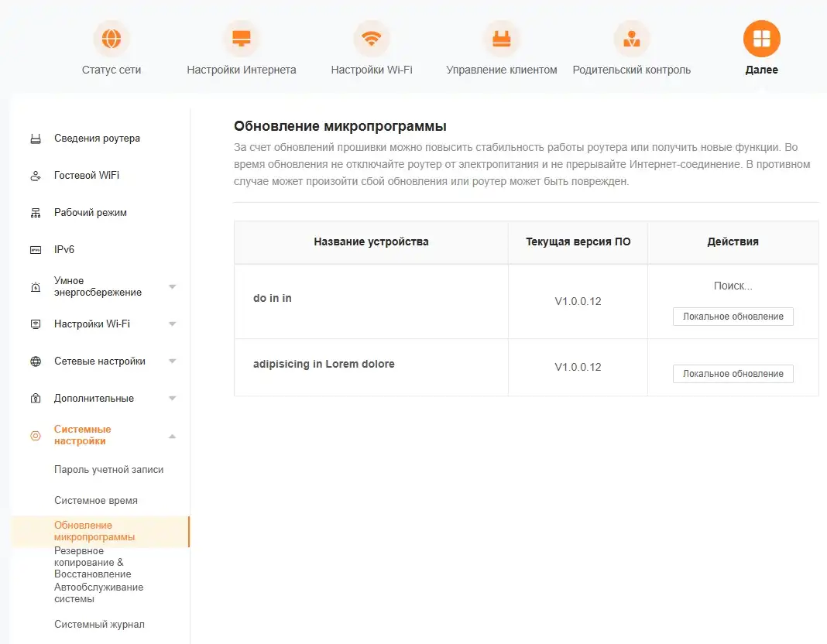Click the Родительский контроль icon

point(631,36)
